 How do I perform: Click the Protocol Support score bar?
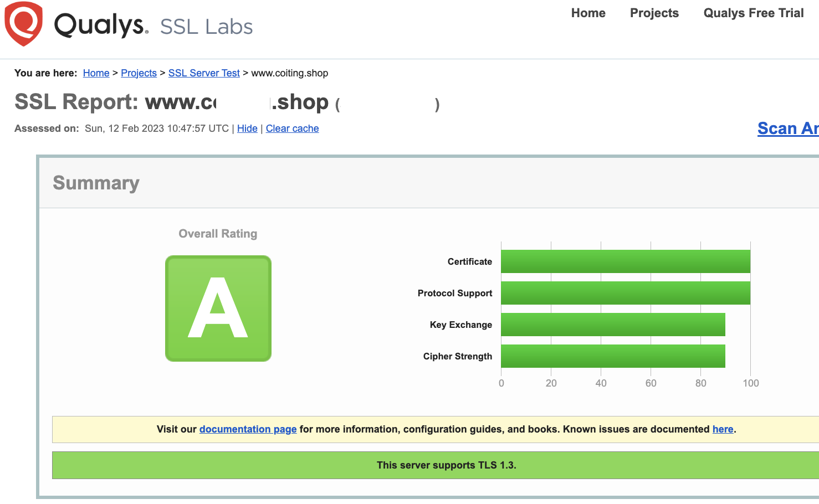(x=626, y=293)
